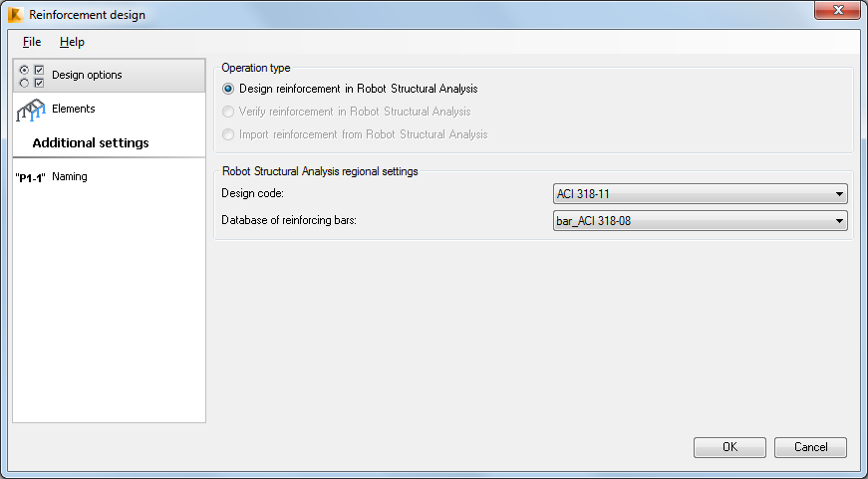The height and width of the screenshot is (479, 868).
Task: Click the Operation type group title
Action: pyautogui.click(x=256, y=68)
